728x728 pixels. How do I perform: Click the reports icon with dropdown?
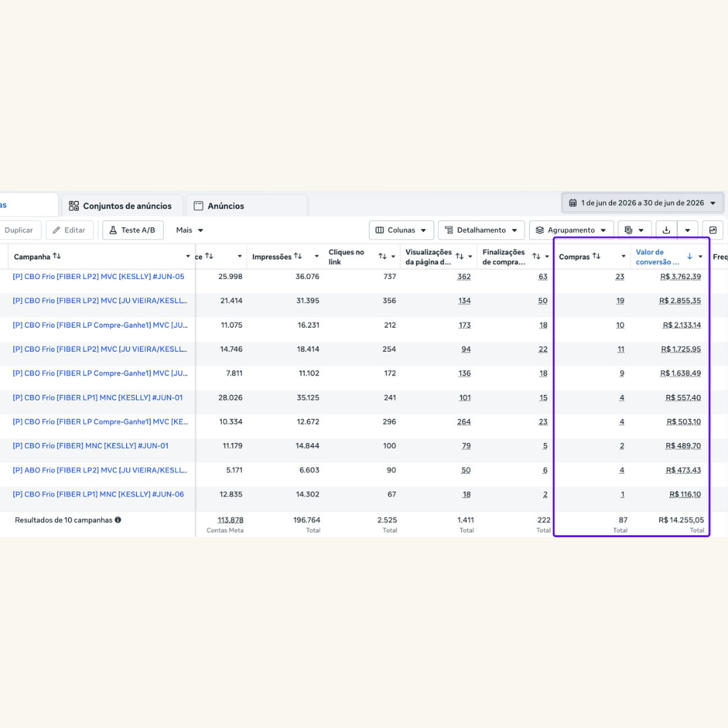pyautogui.click(x=634, y=231)
